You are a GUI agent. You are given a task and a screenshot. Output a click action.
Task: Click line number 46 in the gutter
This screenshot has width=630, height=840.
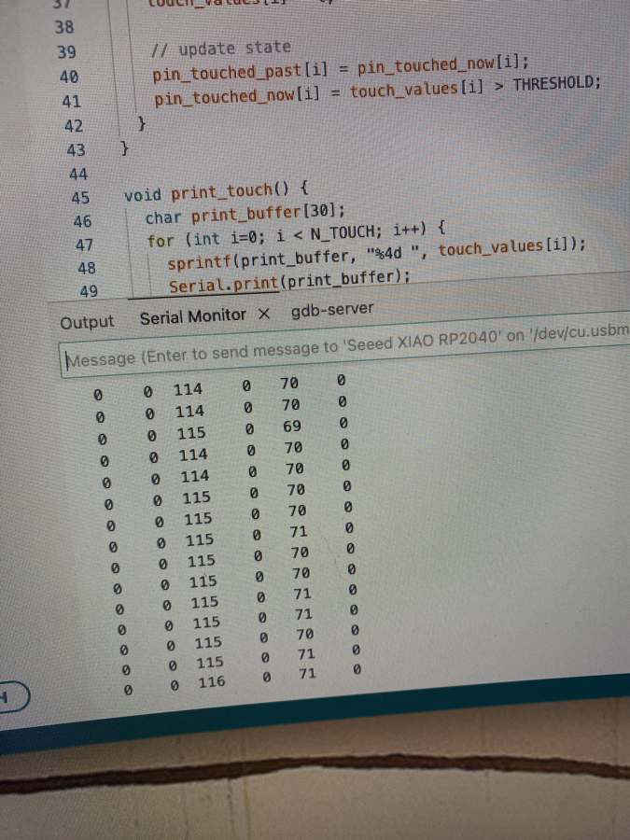click(x=82, y=221)
